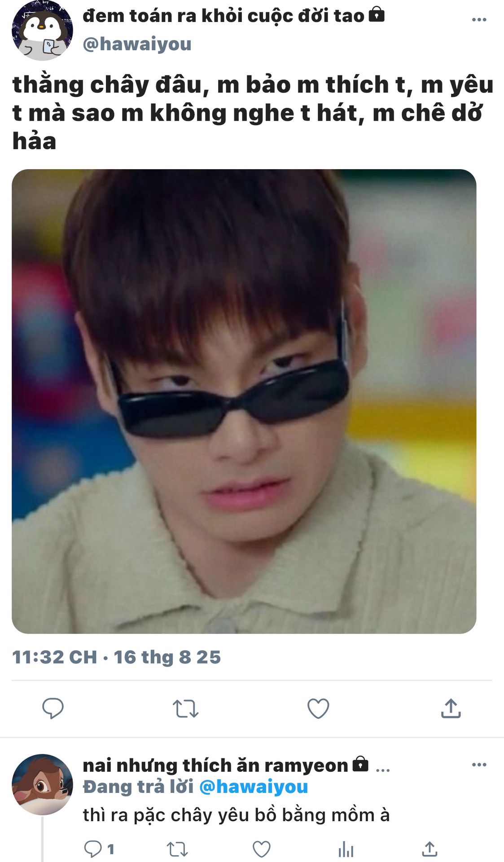Retweet the main tweet
The width and height of the screenshot is (504, 862).
click(185, 708)
